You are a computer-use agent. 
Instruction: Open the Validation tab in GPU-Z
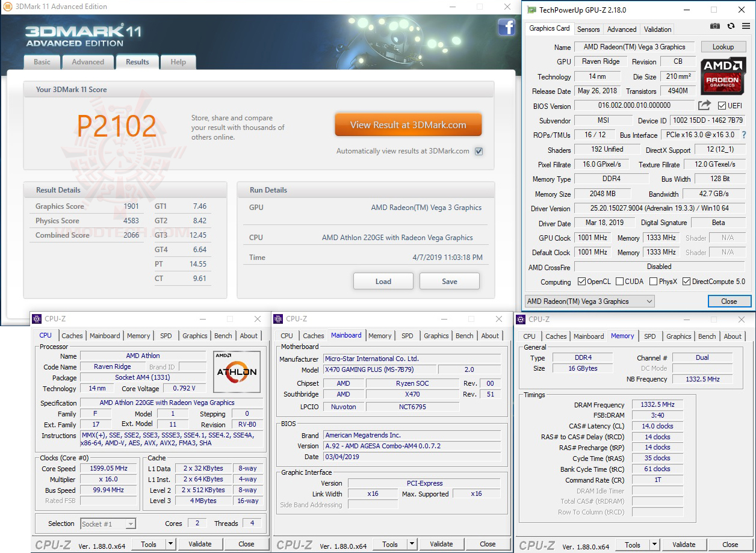657,29
